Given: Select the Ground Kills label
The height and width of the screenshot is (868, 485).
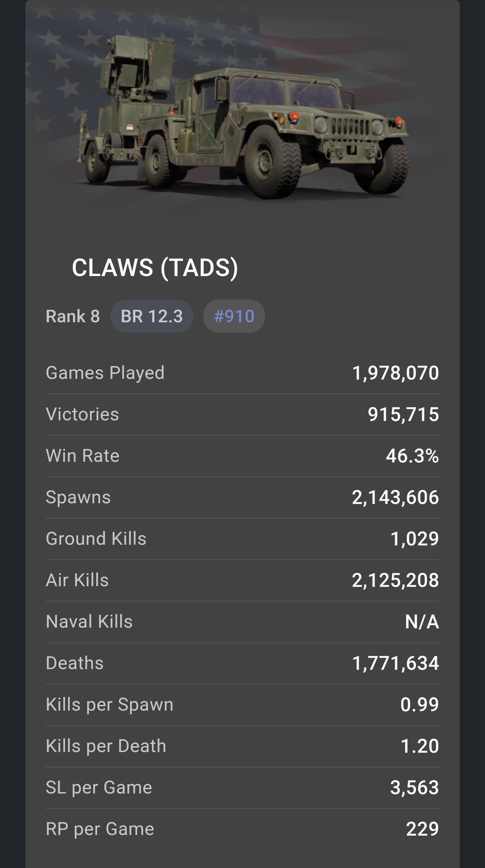Looking at the screenshot, I should tap(96, 539).
